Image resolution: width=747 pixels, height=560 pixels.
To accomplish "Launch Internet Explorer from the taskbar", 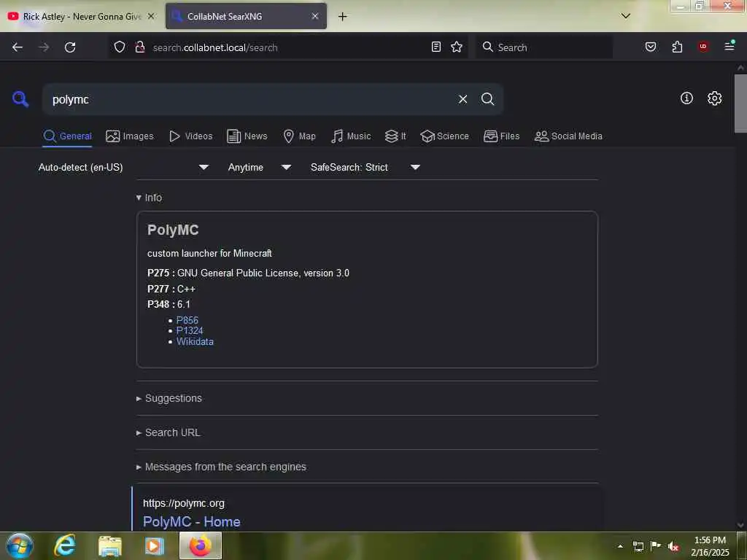I will coord(65,545).
